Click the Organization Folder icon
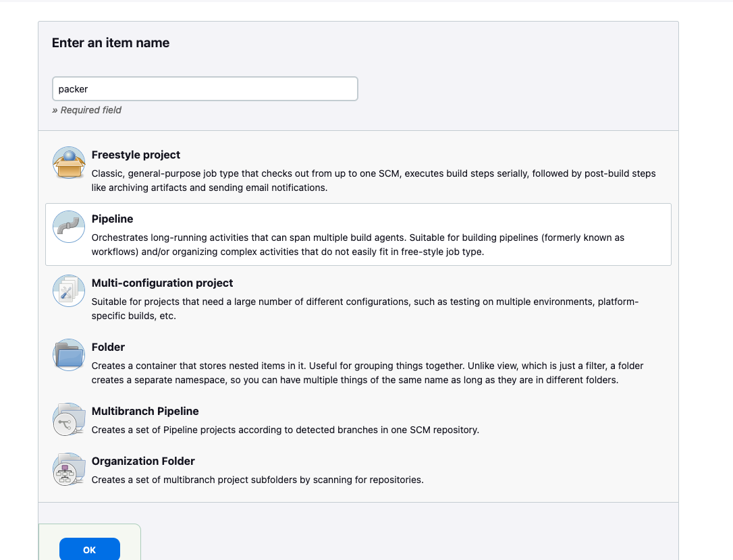This screenshot has height=560, width=733. (x=68, y=469)
